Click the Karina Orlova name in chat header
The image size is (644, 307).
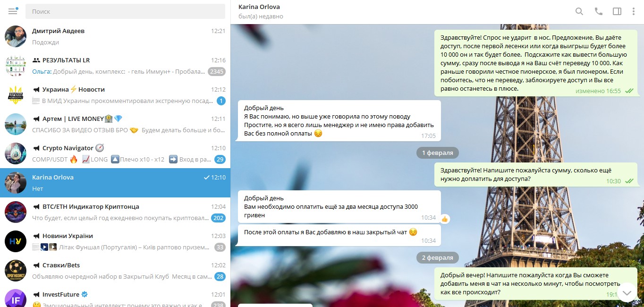(x=259, y=7)
